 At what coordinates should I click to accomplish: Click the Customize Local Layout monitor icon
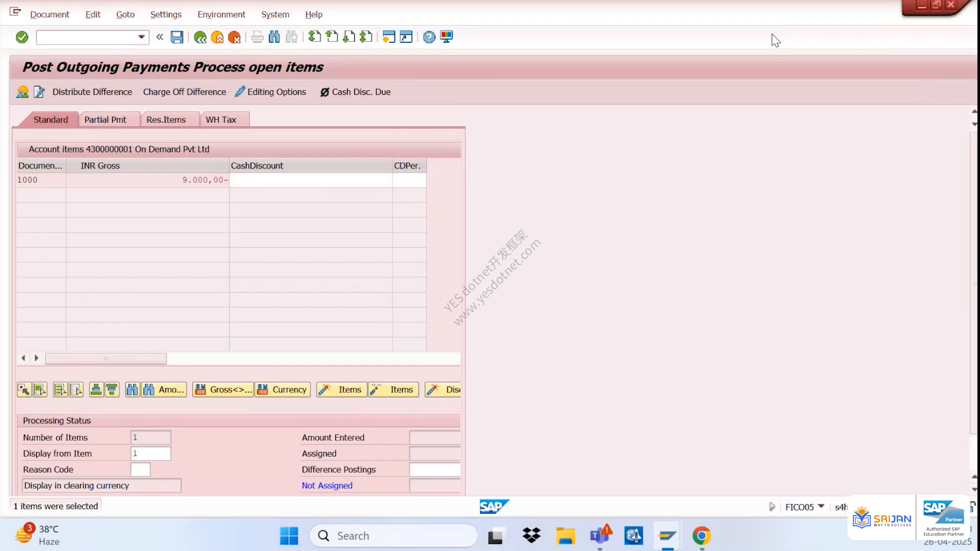click(447, 37)
